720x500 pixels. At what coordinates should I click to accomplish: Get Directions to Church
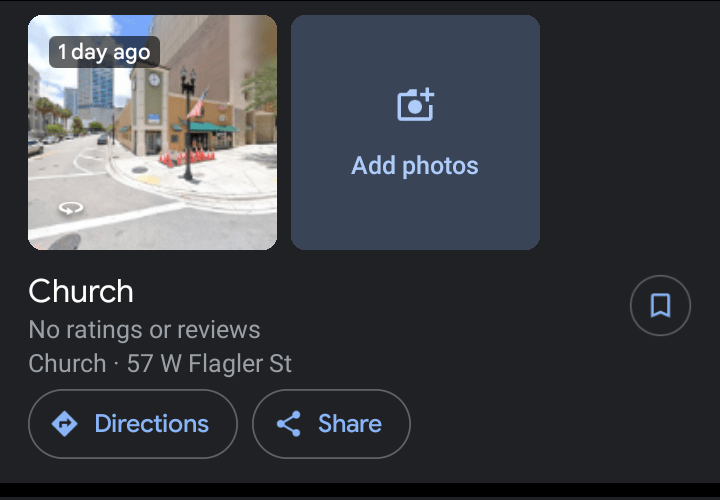coord(133,424)
